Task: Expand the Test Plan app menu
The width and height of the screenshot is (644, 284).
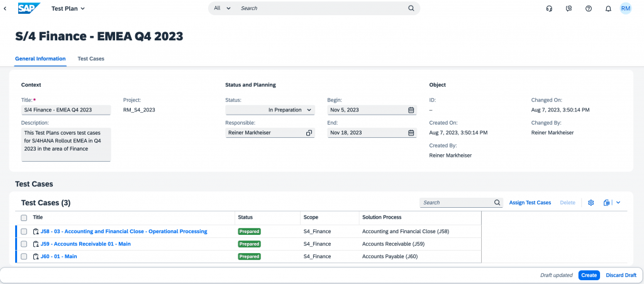Action: click(x=68, y=8)
